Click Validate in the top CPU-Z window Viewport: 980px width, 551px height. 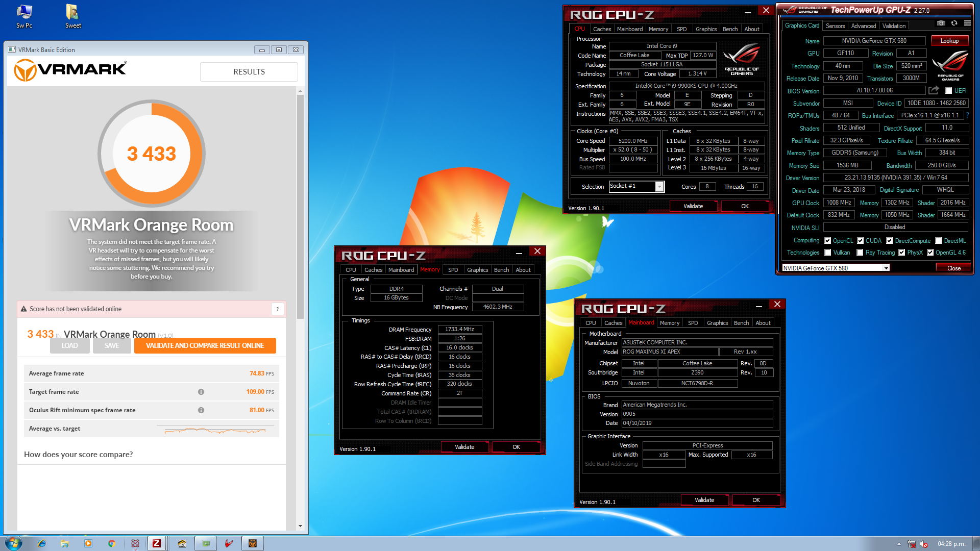coord(693,206)
